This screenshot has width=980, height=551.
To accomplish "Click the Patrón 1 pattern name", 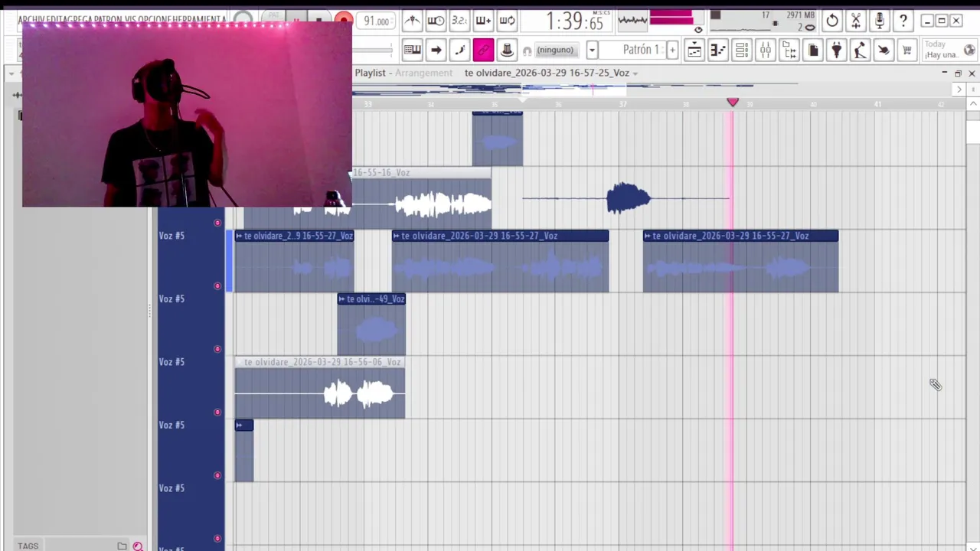I will 640,50.
